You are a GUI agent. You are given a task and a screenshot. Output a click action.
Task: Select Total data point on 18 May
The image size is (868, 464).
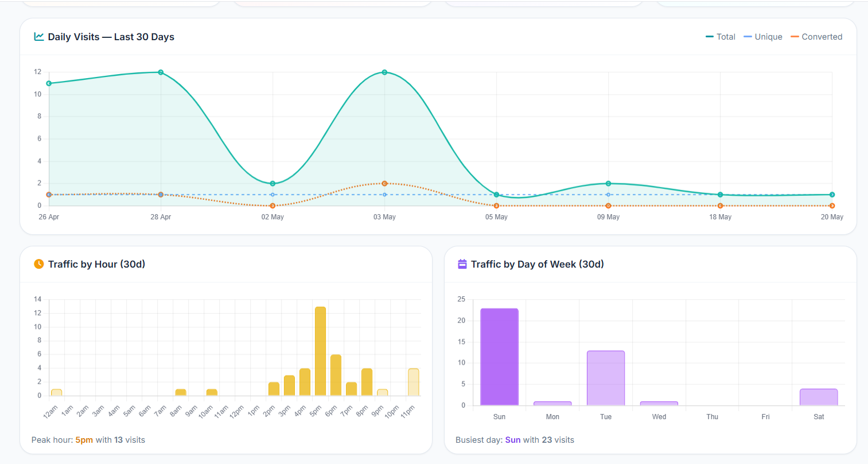(720, 195)
